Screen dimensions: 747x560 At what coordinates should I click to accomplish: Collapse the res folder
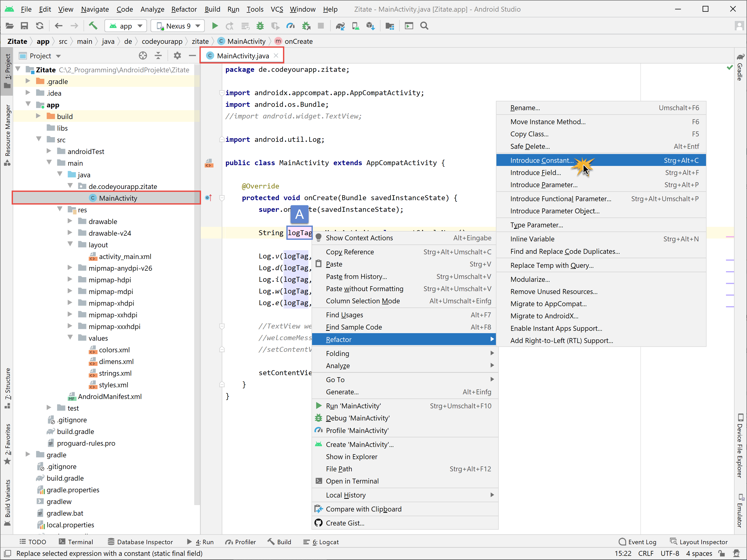click(x=60, y=209)
